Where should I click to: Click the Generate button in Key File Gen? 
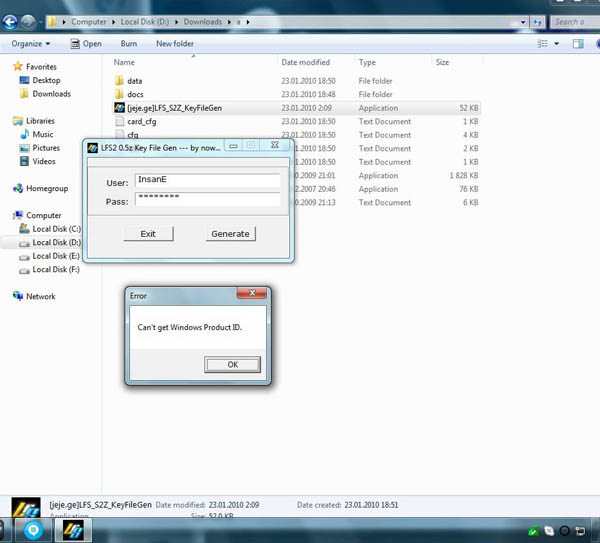230,233
